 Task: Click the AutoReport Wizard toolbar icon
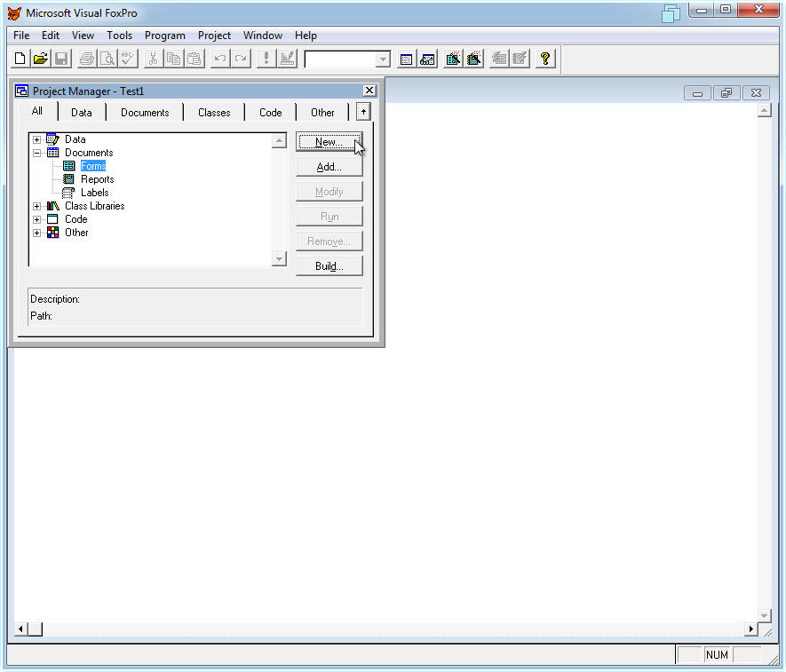point(520,59)
